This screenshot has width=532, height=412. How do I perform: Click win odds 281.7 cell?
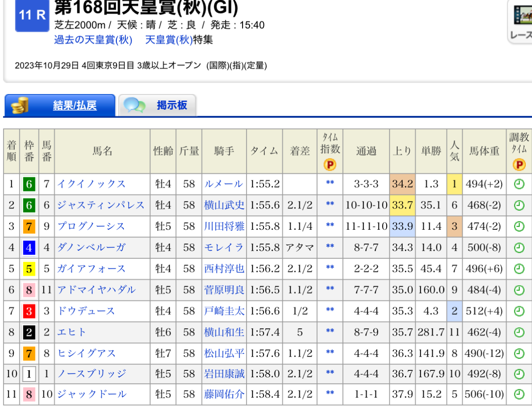point(431,332)
